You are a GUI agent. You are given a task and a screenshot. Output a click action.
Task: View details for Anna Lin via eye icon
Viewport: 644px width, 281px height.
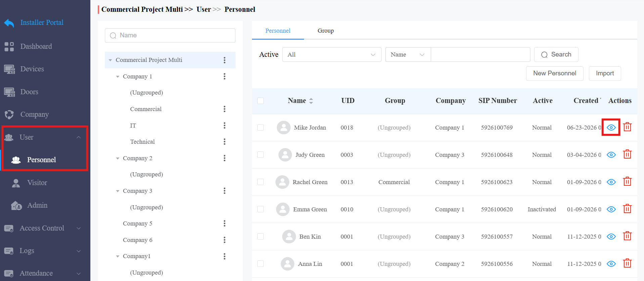coord(611,264)
